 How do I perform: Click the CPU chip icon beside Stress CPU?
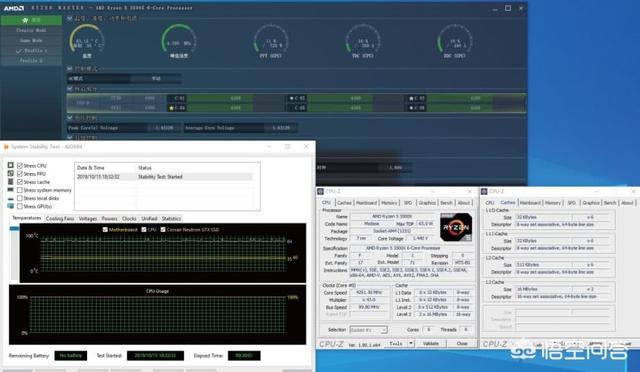coord(11,165)
